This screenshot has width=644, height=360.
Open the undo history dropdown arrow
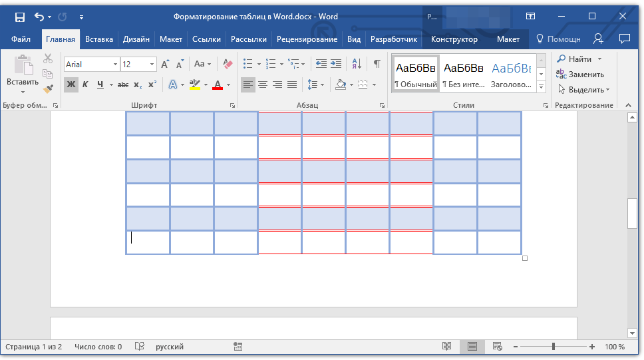click(x=50, y=17)
